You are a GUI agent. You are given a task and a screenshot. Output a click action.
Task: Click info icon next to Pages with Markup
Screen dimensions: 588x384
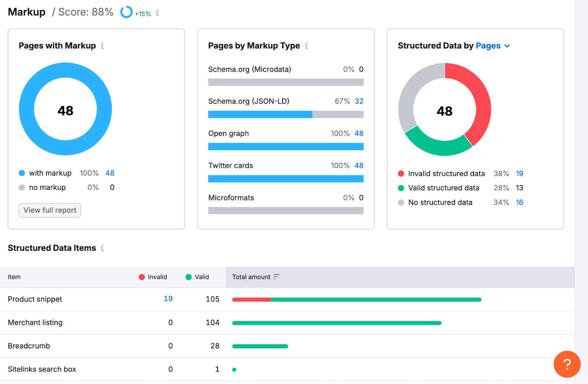click(x=103, y=46)
